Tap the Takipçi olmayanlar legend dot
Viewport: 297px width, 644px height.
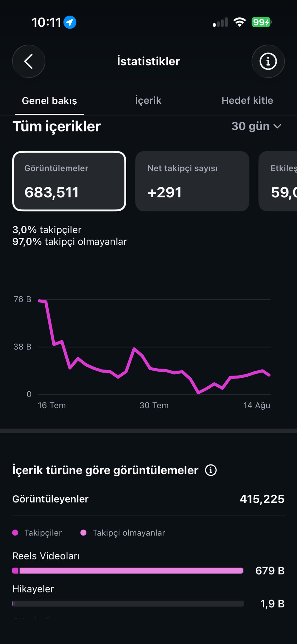84,533
